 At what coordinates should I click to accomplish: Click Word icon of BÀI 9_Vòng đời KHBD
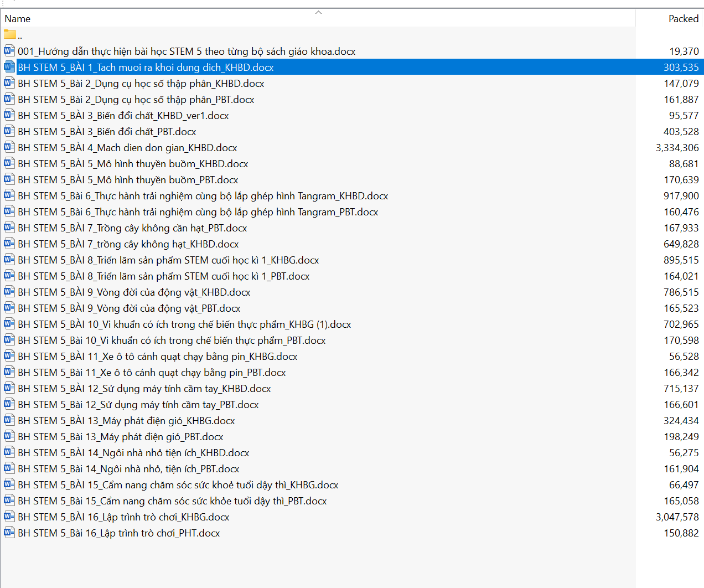coord(9,292)
